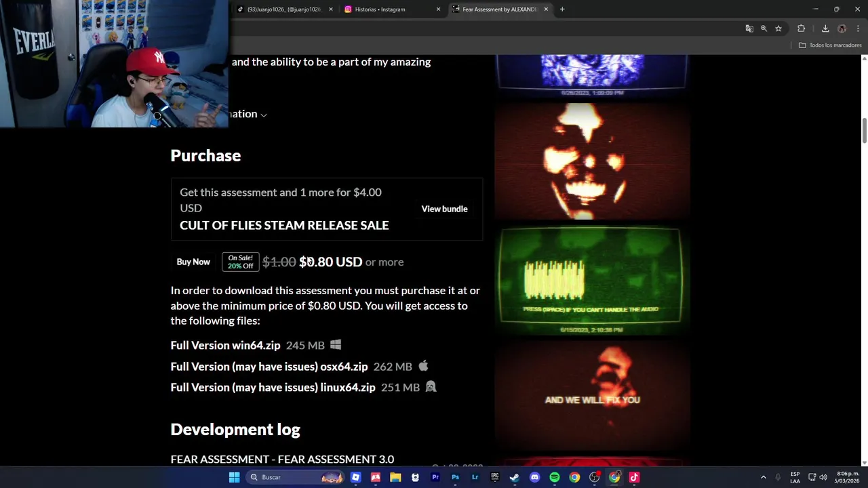868x488 pixels.
Task: Open Chrome profile avatar
Action: 842,28
